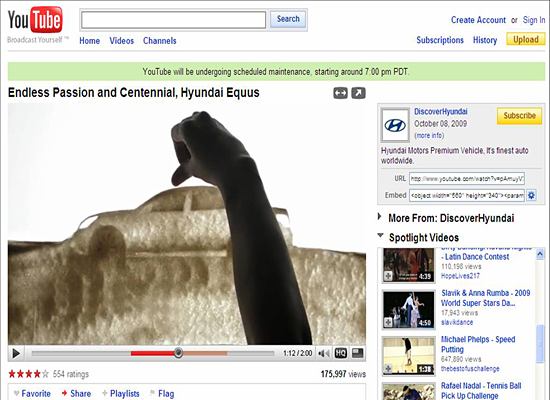Screen dimensions: 550x400
Task: Visit HopeLives217 uploader channel
Action: pyautogui.click(x=460, y=276)
